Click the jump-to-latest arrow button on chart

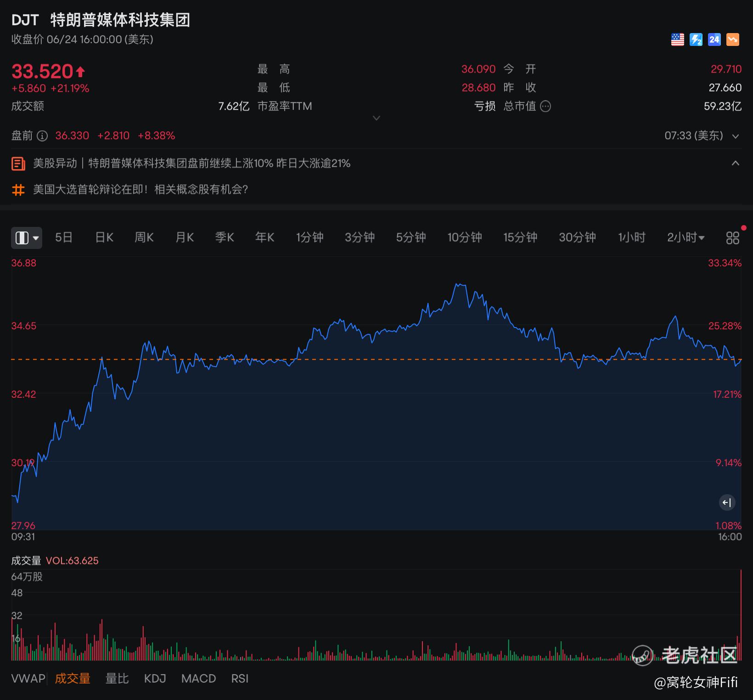click(x=727, y=502)
